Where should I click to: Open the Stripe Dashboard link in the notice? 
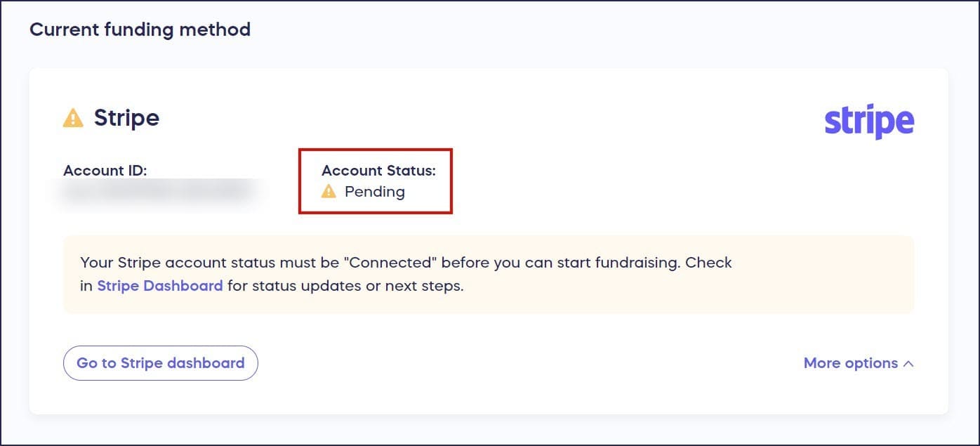tap(160, 286)
